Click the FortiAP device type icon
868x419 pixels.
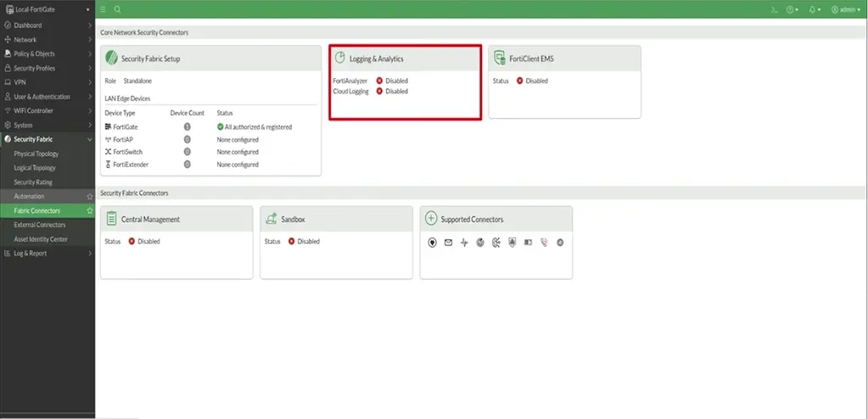[x=108, y=139]
